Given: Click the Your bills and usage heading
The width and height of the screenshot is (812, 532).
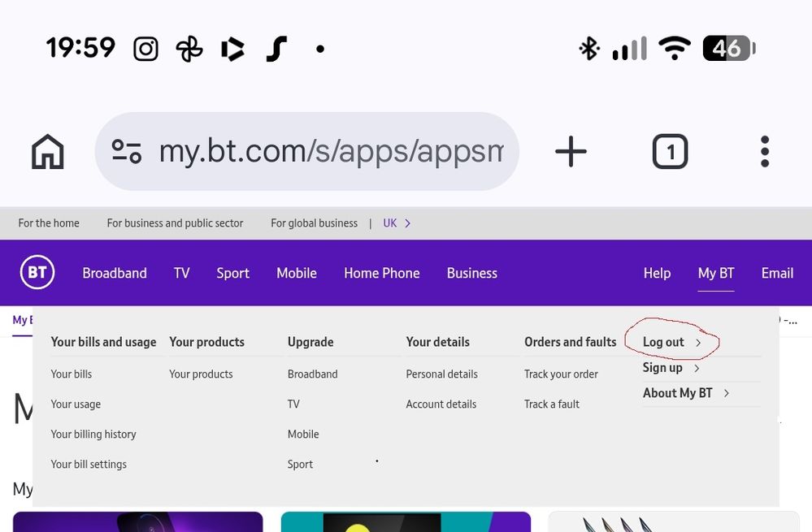Looking at the screenshot, I should [x=103, y=342].
